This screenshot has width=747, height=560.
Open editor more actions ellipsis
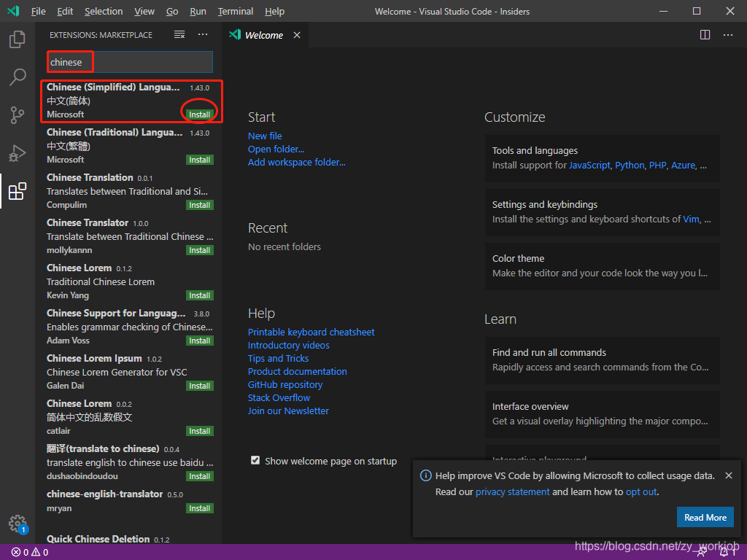pyautogui.click(x=728, y=35)
